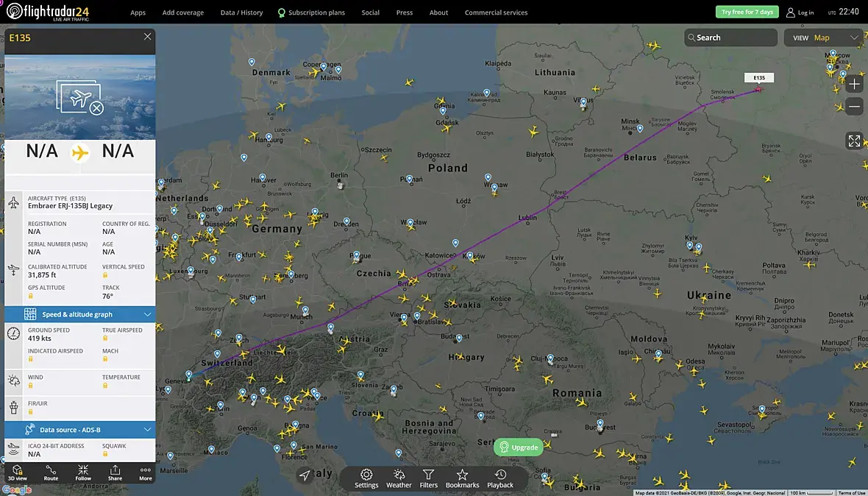Click the Minsk airport pin marker
The height and width of the screenshot is (496, 868).
(x=640, y=129)
